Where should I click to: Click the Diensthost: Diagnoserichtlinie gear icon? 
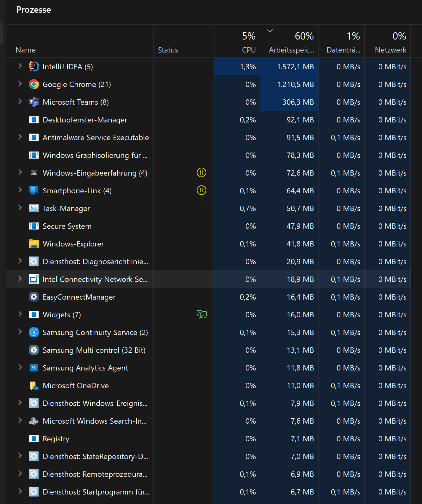34,261
